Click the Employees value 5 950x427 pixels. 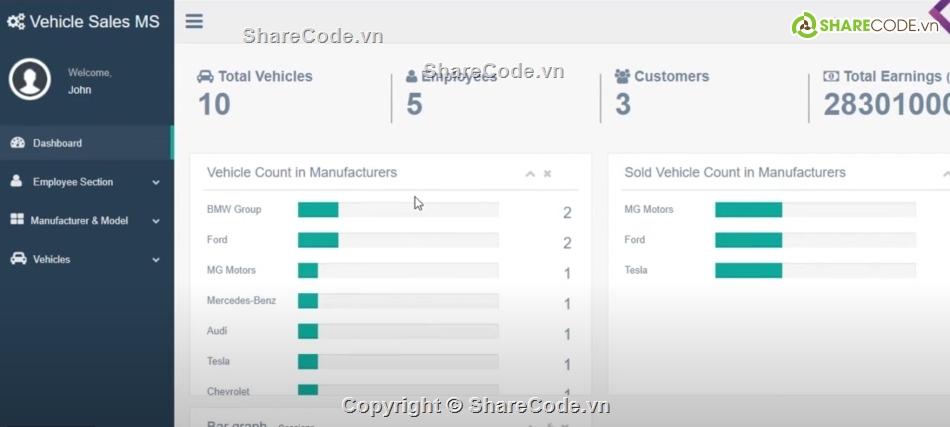[414, 104]
